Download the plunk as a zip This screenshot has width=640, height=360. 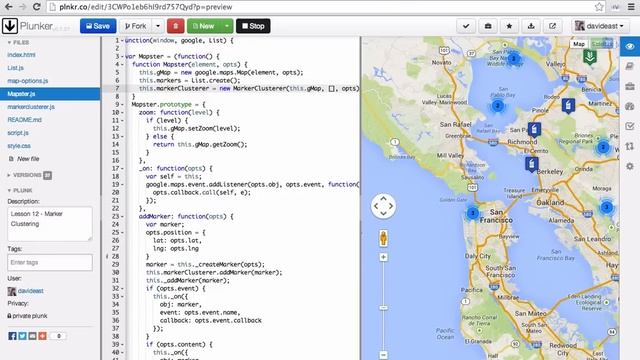(x=531, y=26)
